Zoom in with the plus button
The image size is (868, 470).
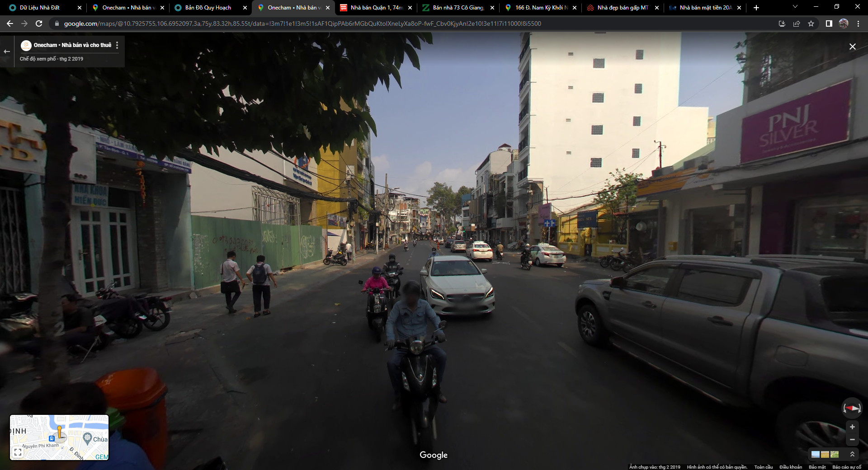pyautogui.click(x=852, y=427)
